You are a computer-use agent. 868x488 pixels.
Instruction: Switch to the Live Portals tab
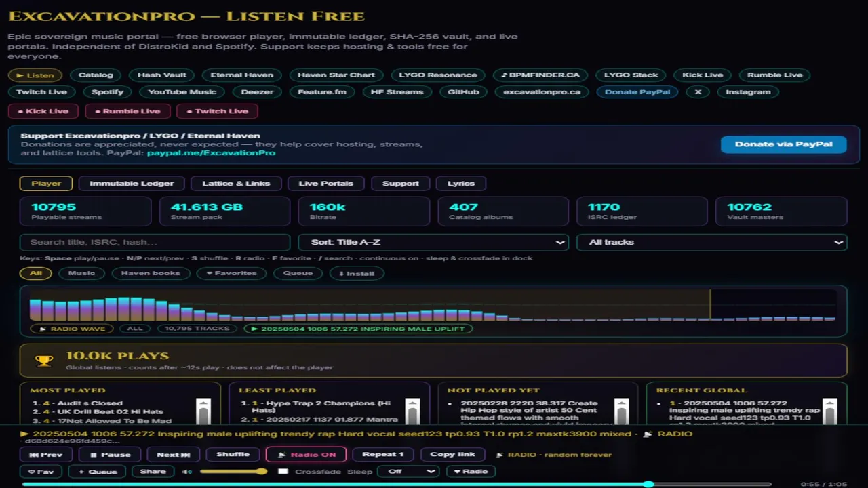[325, 183]
